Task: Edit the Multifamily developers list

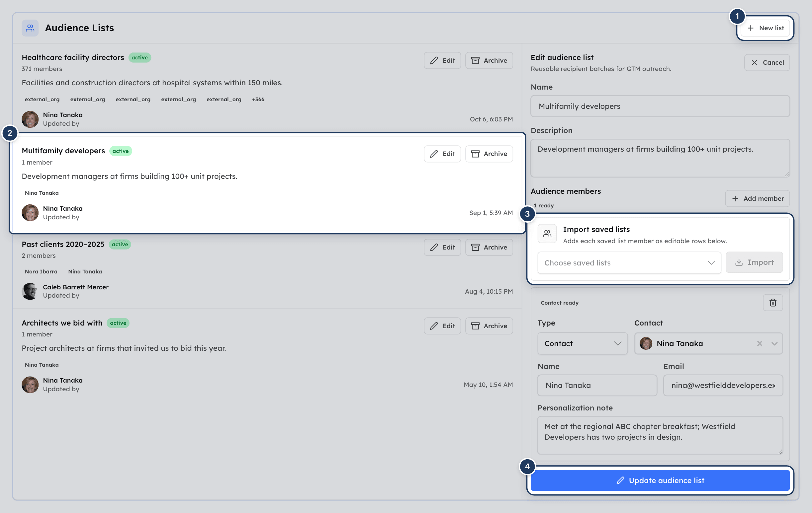Action: coord(442,154)
